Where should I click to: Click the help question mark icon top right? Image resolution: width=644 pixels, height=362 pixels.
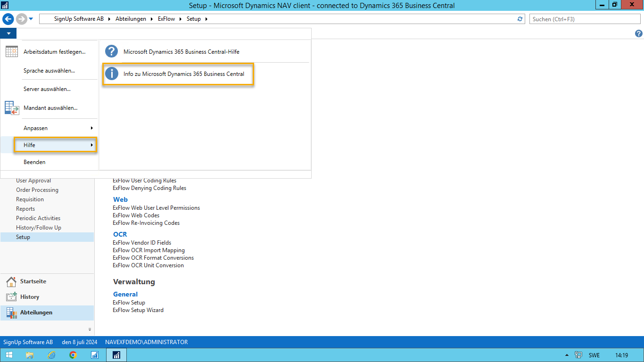pos(639,33)
